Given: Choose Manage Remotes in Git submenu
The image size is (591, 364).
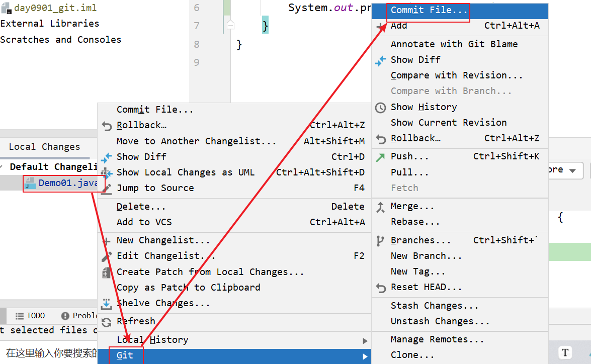Looking at the screenshot, I should pos(437,340).
